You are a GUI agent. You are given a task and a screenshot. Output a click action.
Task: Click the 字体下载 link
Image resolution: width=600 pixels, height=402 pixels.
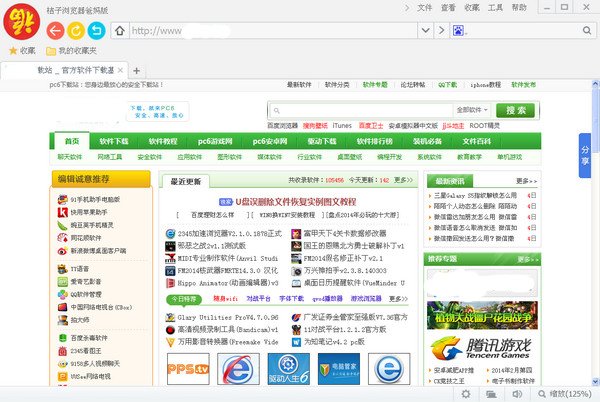292,298
